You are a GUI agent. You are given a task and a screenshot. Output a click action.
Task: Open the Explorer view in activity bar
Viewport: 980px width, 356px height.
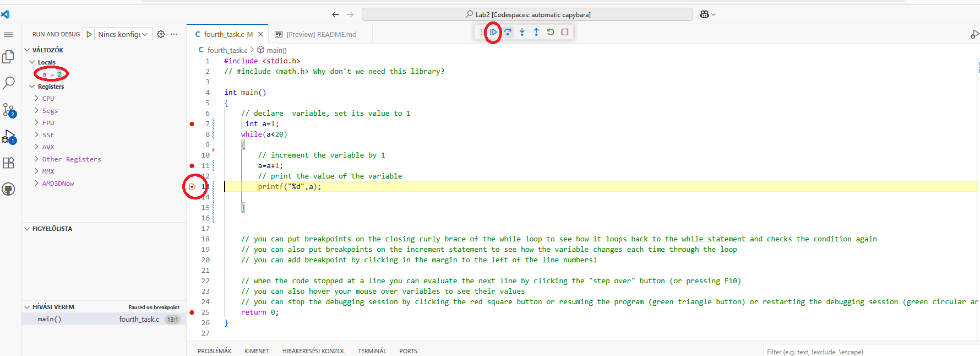[x=9, y=57]
